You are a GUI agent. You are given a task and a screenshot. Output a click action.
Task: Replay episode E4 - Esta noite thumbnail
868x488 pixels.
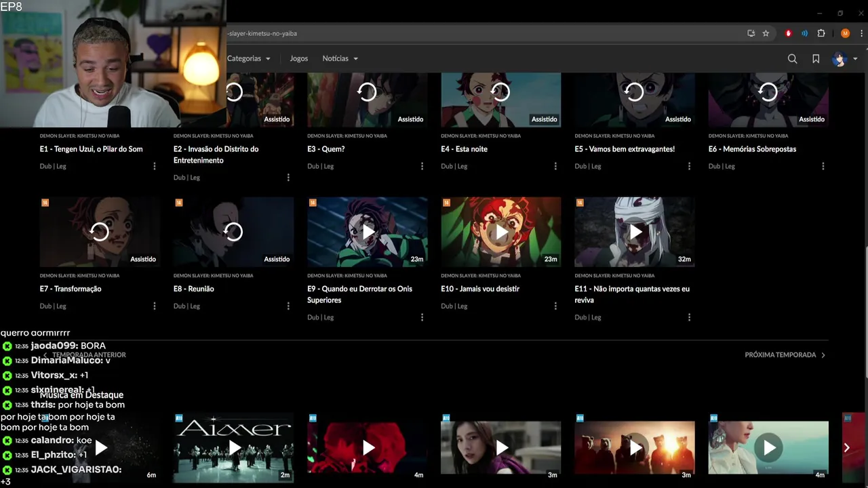500,100
